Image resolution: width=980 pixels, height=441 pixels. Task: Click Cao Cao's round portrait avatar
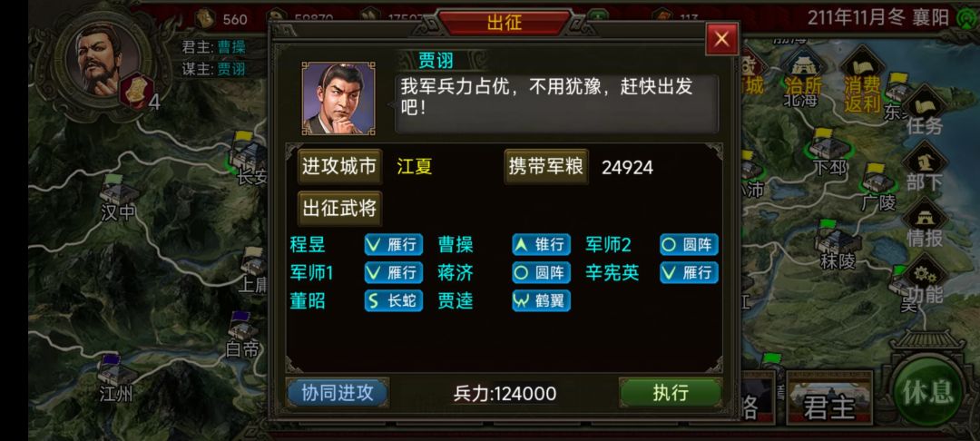(97, 59)
